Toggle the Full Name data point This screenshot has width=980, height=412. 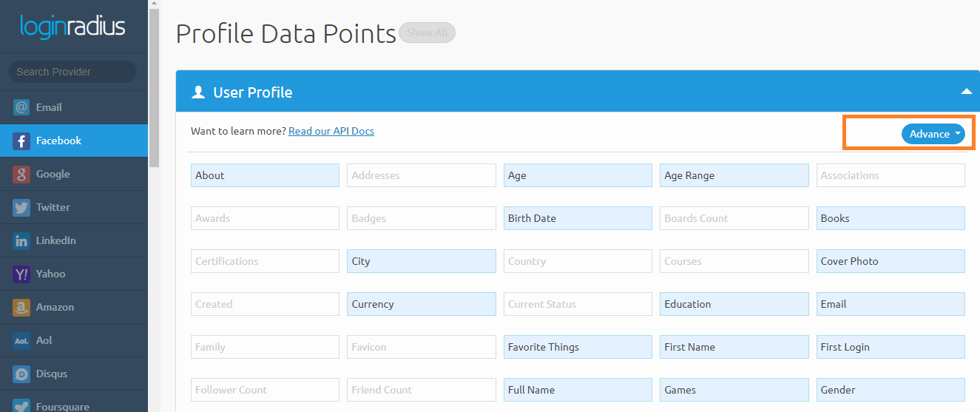(578, 390)
